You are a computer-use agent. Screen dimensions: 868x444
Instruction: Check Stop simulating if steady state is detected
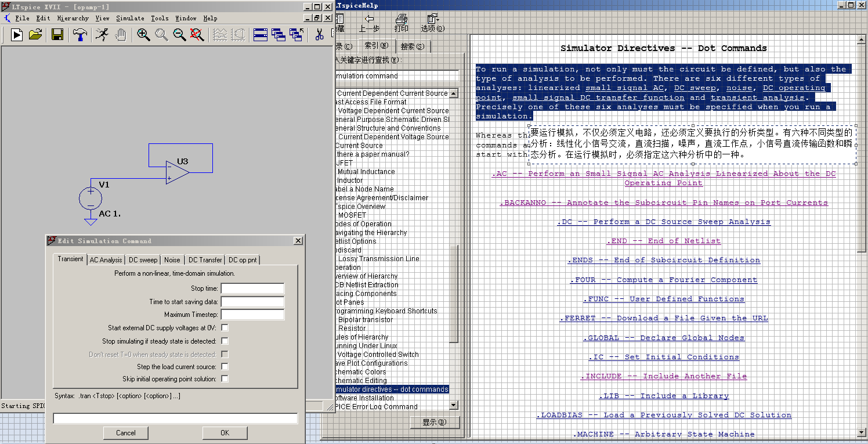click(225, 341)
